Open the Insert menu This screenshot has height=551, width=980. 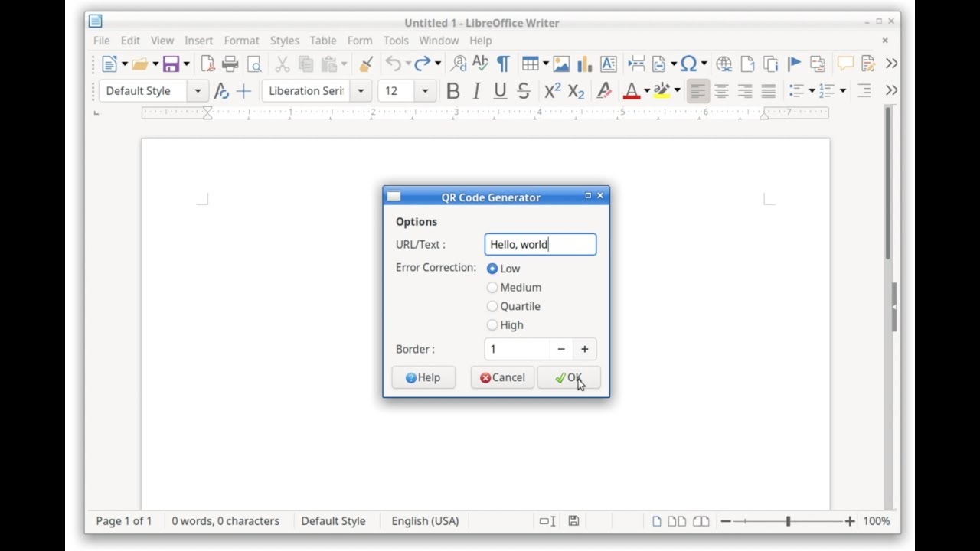coord(198,41)
